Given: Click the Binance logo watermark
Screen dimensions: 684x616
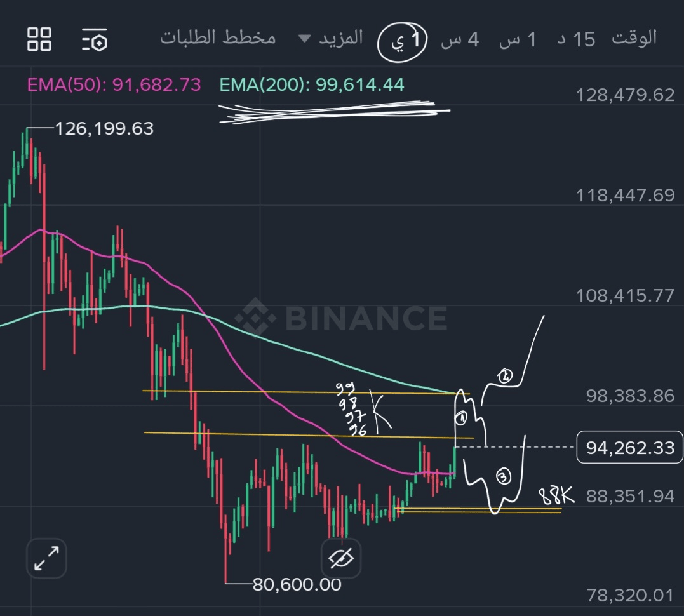Looking at the screenshot, I should point(341,317).
